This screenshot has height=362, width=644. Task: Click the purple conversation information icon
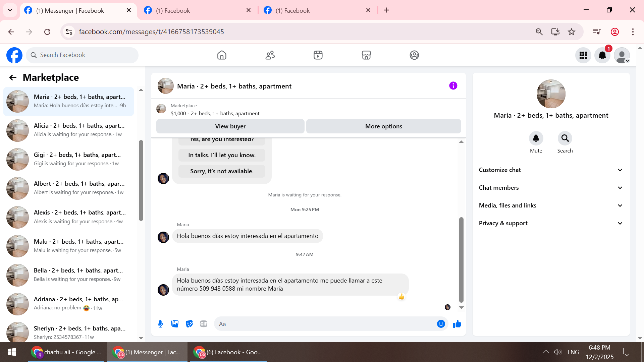453,86
